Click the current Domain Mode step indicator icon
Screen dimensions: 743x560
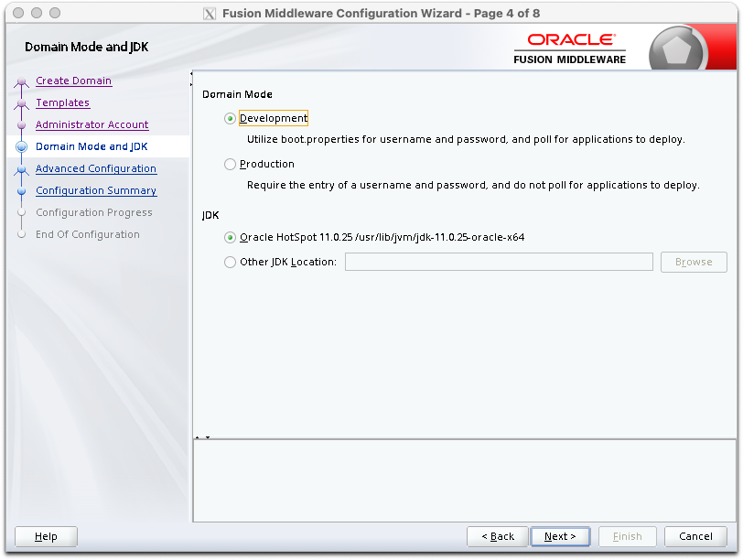(21, 147)
